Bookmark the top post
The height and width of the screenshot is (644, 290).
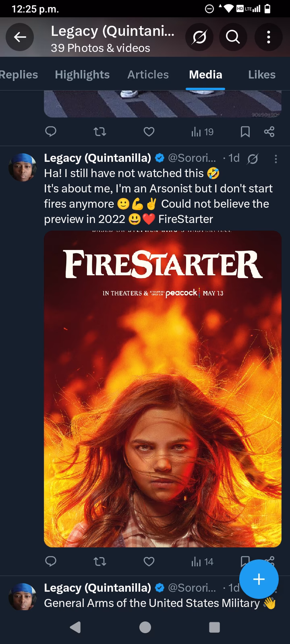click(x=245, y=132)
